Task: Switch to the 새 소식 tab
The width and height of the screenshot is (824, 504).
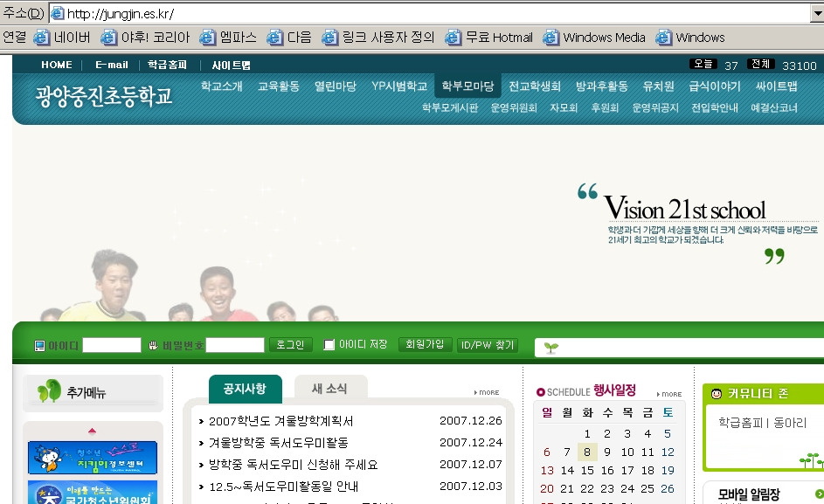Action: (330, 389)
